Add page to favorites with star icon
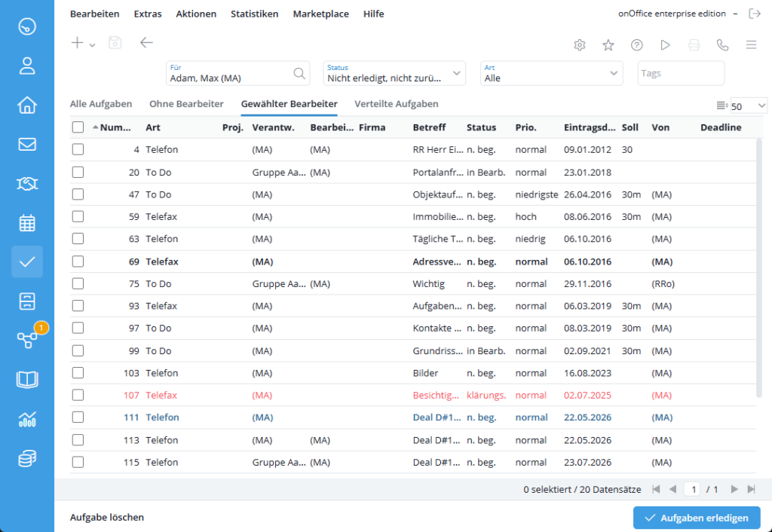This screenshot has width=772, height=532. [608, 44]
